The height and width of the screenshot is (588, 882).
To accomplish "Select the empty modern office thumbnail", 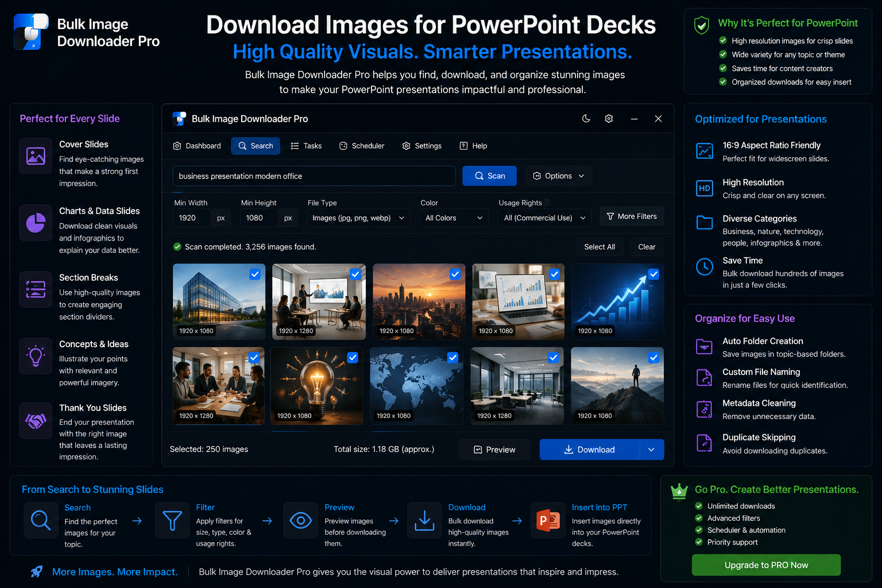I will pos(517,386).
